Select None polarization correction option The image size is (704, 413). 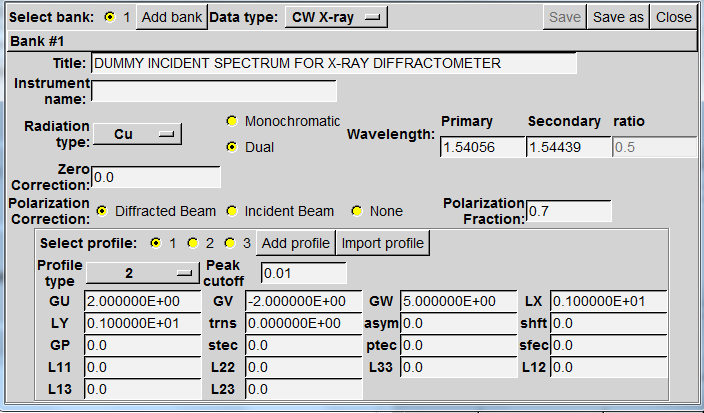click(357, 211)
